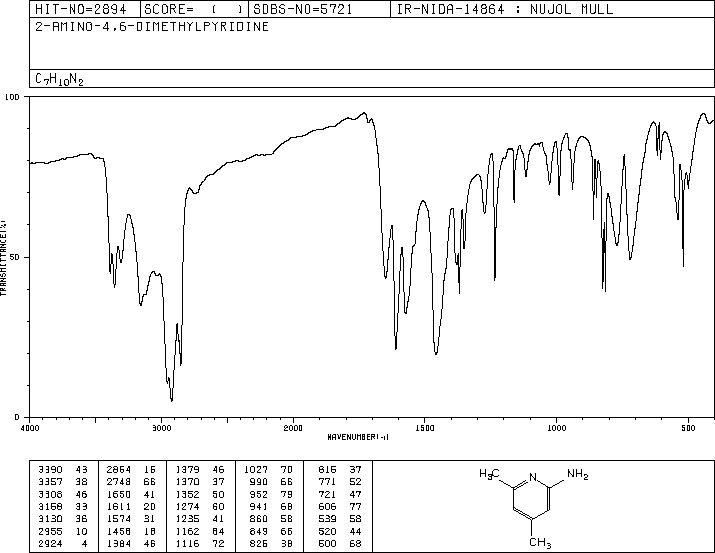This screenshot has width=715, height=553.
Task: Click the peak table entry 3390
Action: pos(50,469)
